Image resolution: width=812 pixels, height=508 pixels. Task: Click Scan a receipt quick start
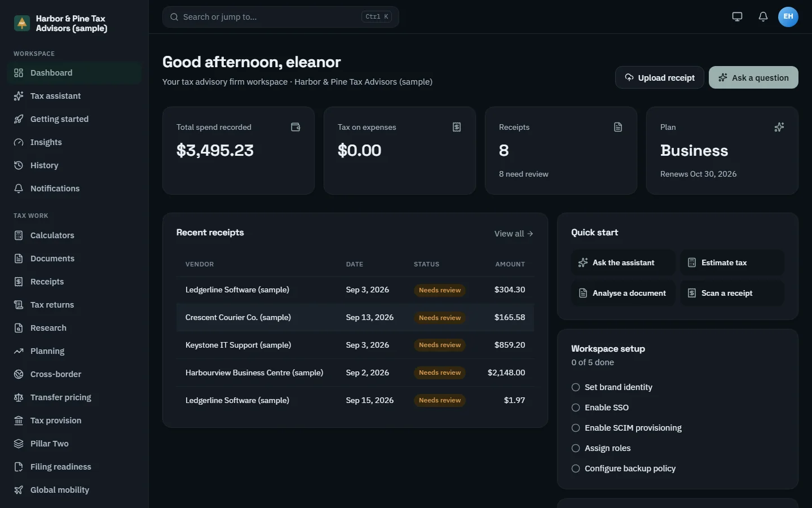pyautogui.click(x=732, y=293)
